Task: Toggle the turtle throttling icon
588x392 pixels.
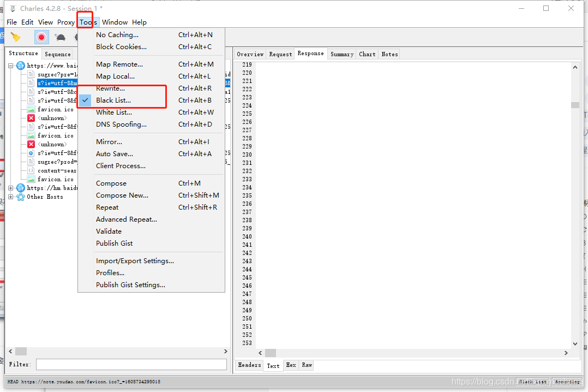Action: tap(60, 37)
